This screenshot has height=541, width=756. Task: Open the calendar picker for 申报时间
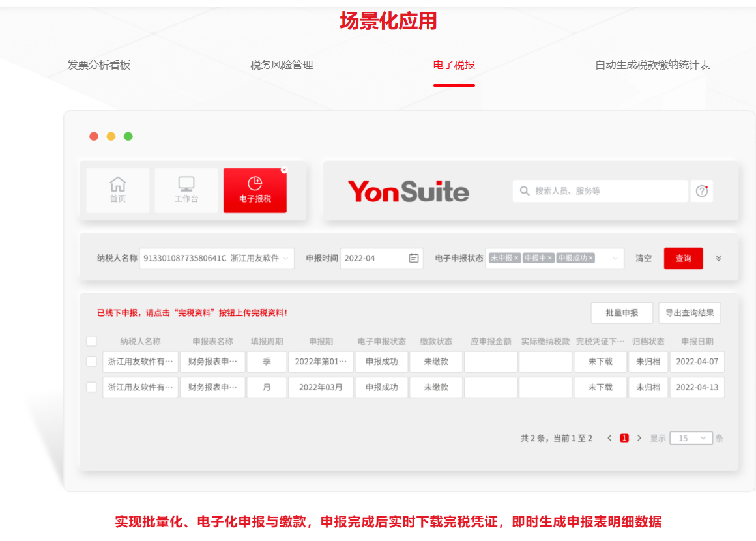point(414,258)
